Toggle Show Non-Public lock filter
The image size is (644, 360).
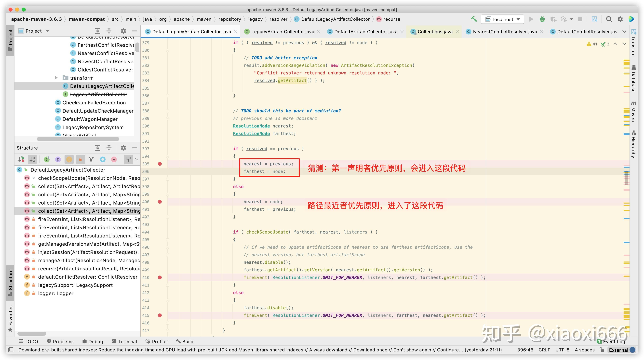[x=80, y=159]
